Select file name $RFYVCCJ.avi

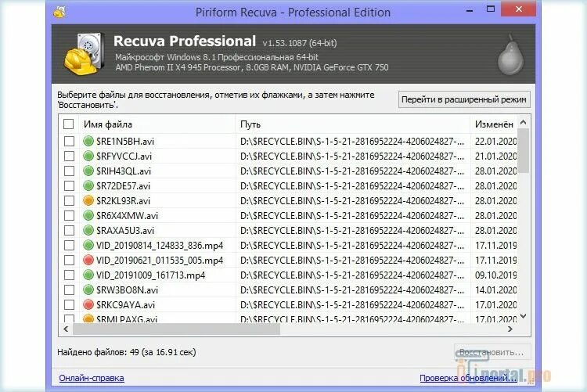coord(124,156)
